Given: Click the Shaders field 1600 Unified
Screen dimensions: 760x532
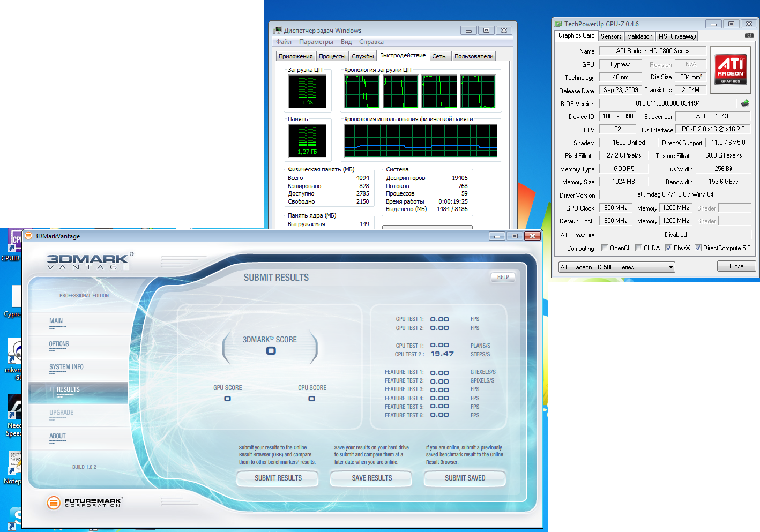Looking at the screenshot, I should [x=629, y=143].
